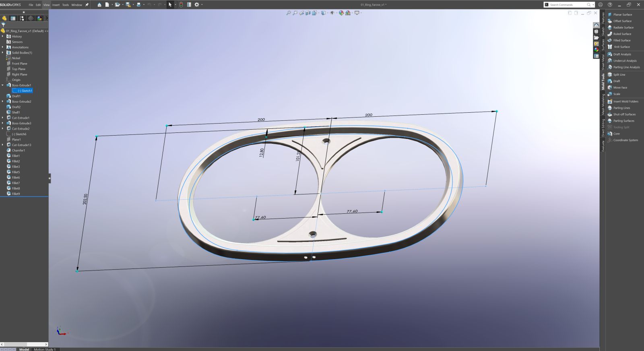Toggle the menu bar pin icon
644x351 pixels.
pos(87,5)
